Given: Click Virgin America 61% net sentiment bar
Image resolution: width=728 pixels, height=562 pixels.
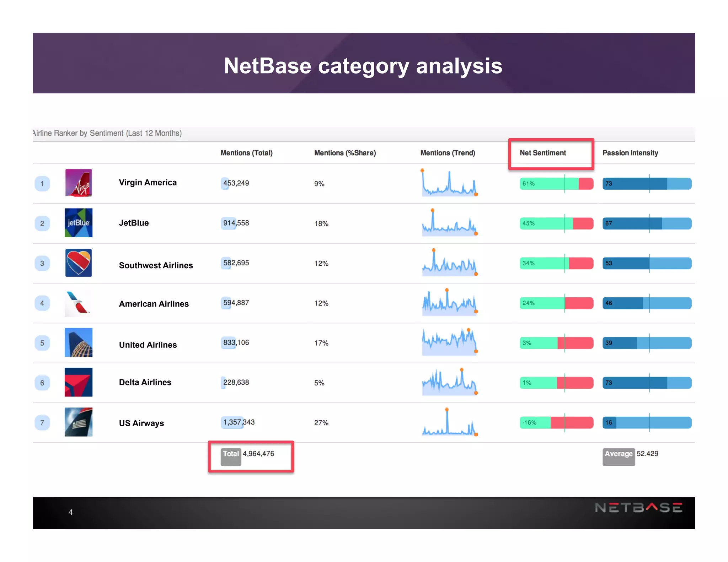Looking at the screenshot, I should [556, 184].
